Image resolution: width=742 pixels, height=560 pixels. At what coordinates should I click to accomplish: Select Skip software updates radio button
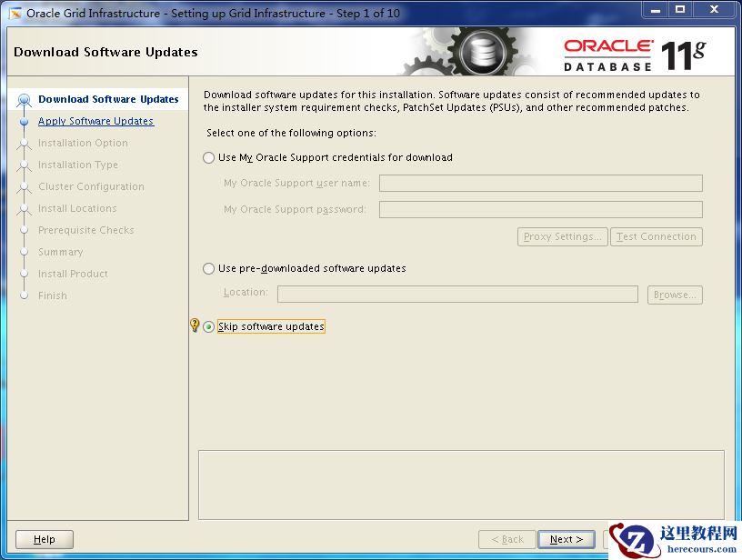(209, 327)
